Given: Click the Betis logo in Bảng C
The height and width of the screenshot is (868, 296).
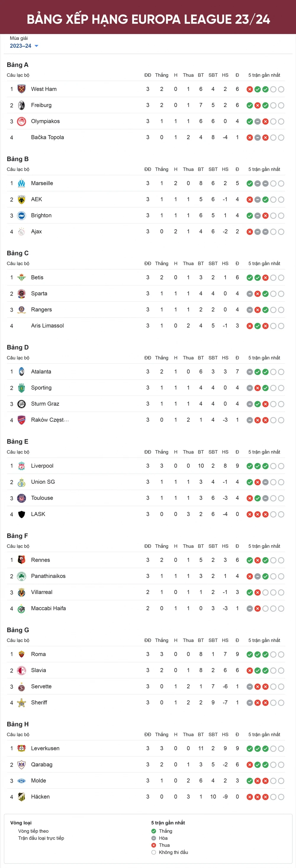Looking at the screenshot, I should [x=21, y=277].
